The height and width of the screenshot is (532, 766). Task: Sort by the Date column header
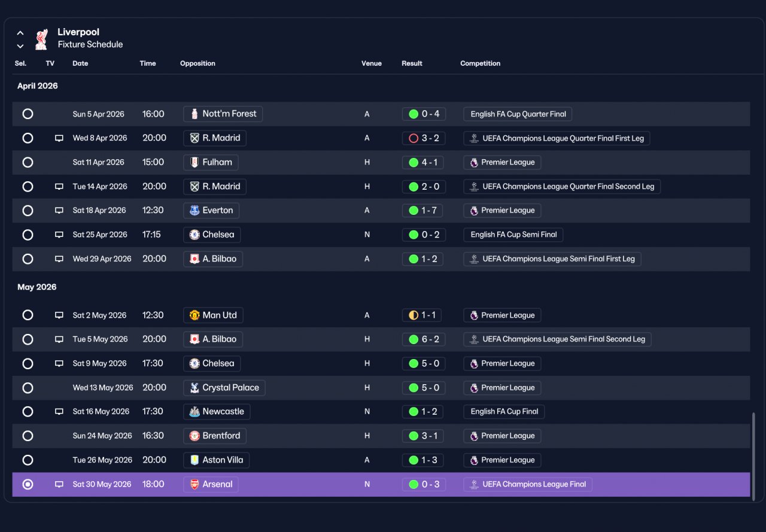[80, 63]
